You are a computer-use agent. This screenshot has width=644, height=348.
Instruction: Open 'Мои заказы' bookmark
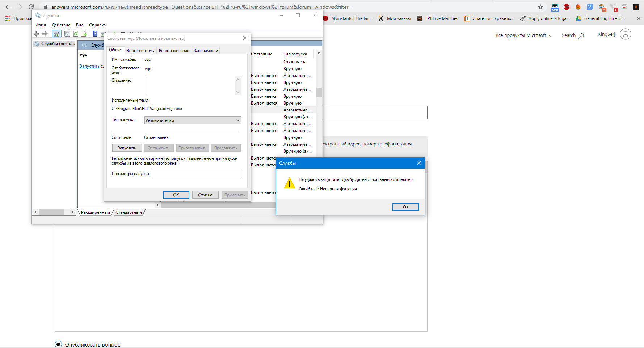[x=394, y=18]
